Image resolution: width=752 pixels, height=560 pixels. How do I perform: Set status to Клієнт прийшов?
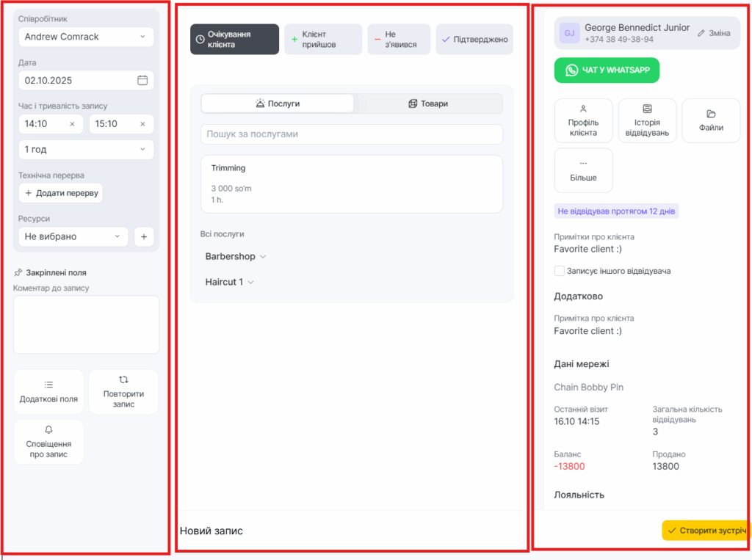323,40
